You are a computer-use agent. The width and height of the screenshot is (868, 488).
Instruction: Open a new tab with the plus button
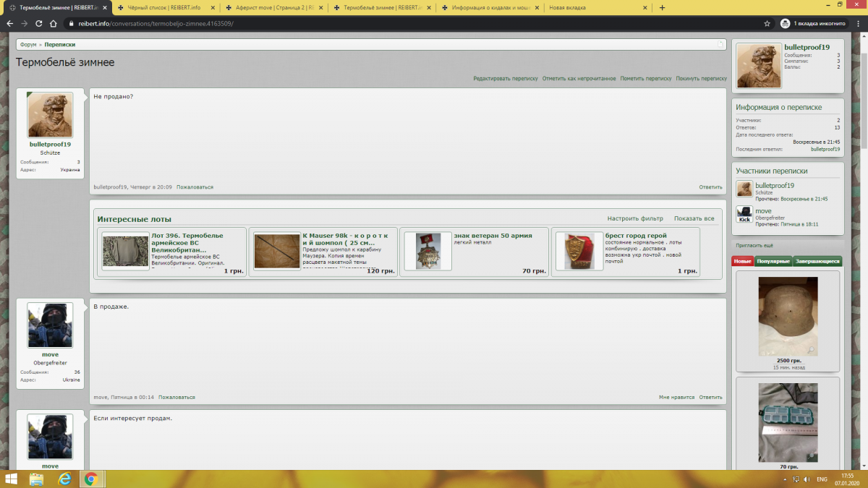[x=662, y=7]
